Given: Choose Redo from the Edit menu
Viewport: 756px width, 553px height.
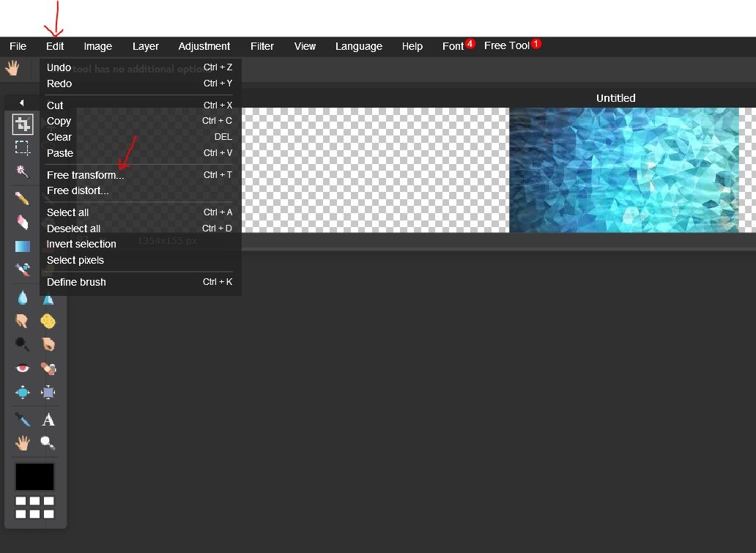Looking at the screenshot, I should (x=140, y=83).
